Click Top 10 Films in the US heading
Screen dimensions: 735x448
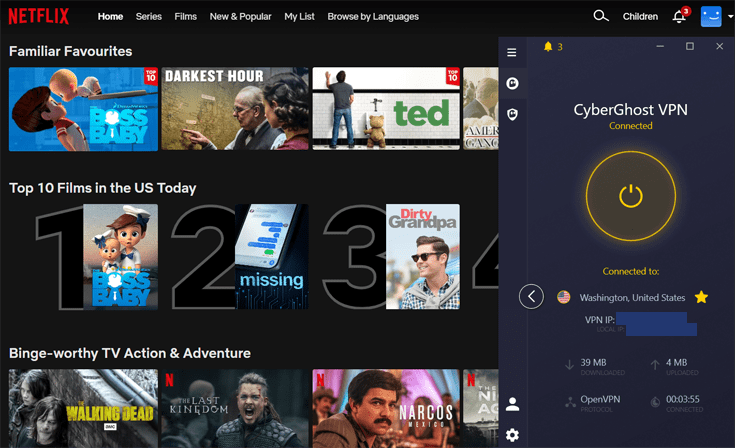tap(103, 188)
